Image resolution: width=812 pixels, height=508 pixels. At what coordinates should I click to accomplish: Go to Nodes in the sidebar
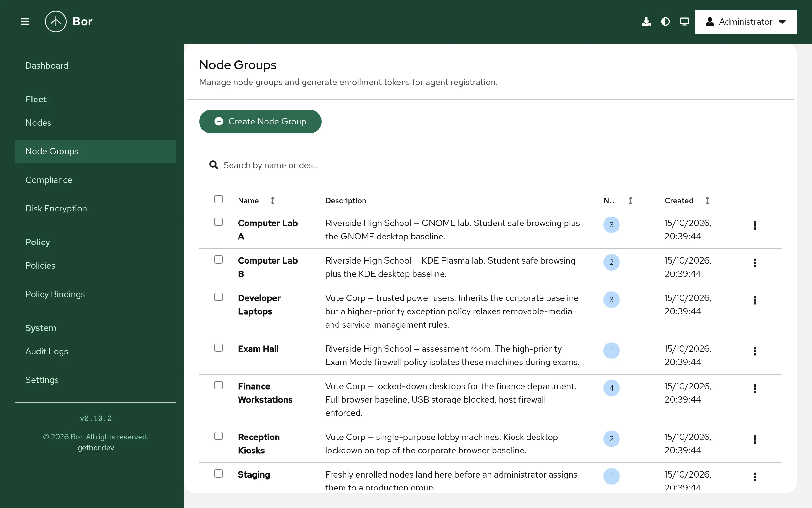coord(95,123)
